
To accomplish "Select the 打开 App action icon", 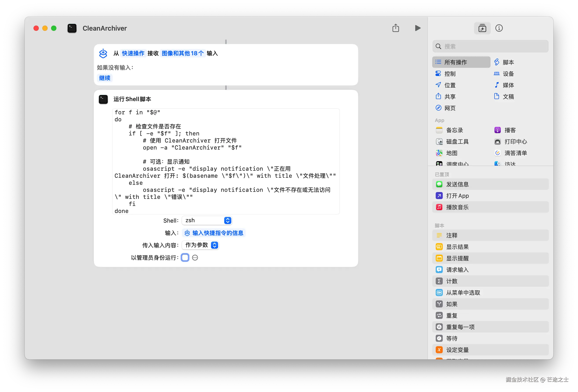I will point(439,196).
